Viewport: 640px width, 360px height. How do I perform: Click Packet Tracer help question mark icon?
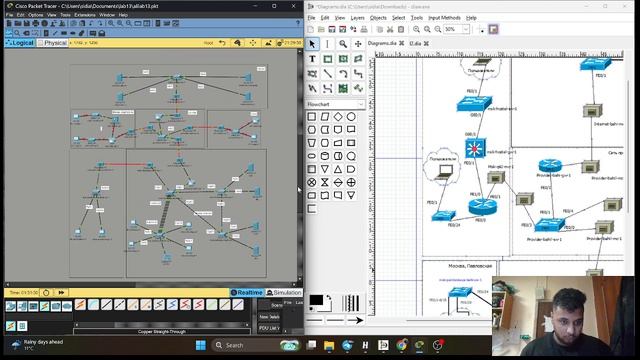point(298,23)
